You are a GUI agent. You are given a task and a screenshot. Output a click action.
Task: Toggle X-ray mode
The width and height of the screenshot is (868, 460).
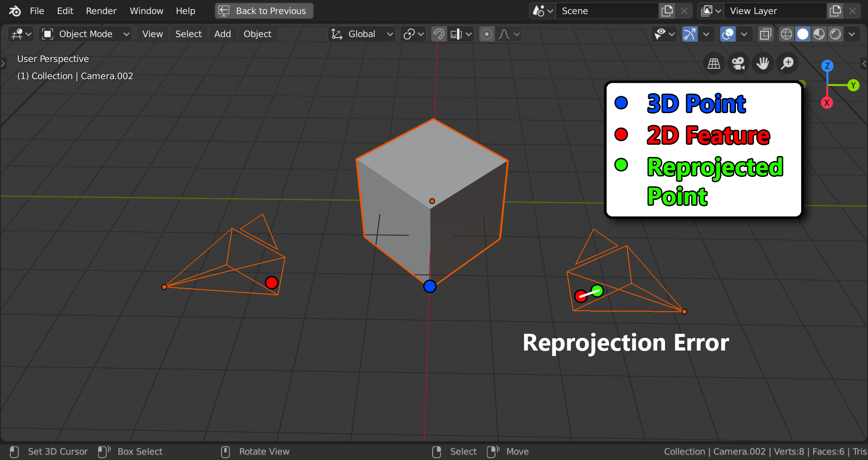(765, 34)
